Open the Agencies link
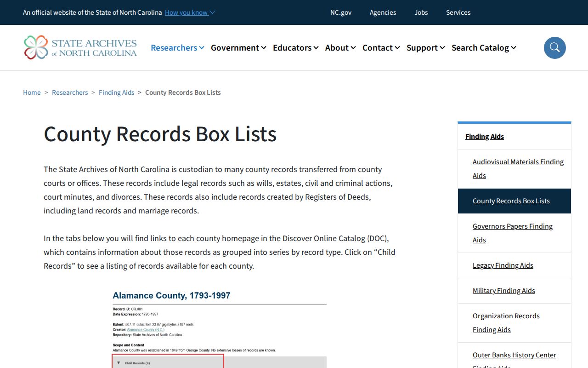Image resolution: width=588 pixels, height=368 pixels. (383, 12)
